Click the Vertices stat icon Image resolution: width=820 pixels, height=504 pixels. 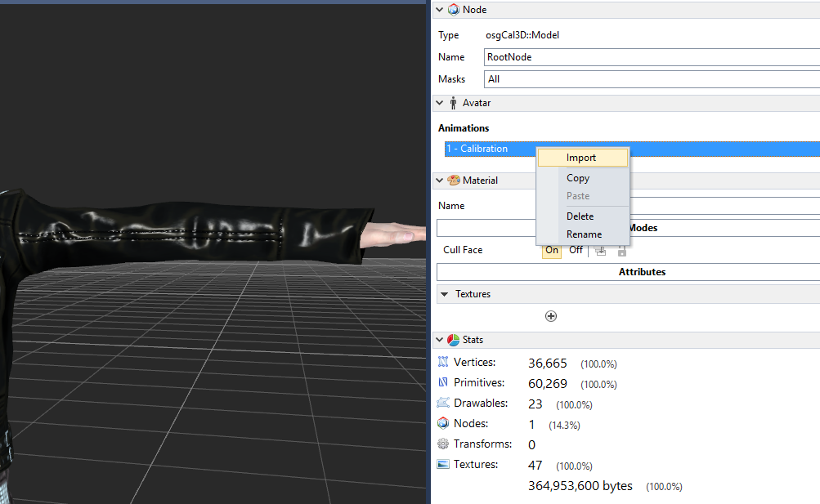pyautogui.click(x=443, y=361)
